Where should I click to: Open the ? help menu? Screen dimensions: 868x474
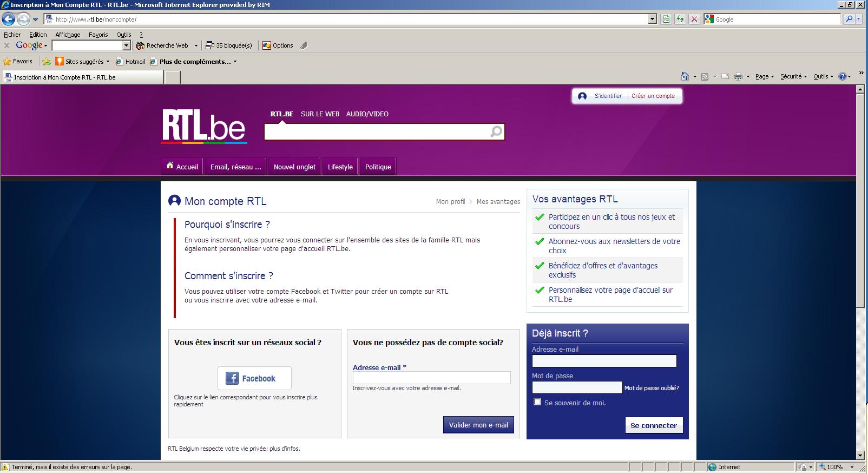click(x=141, y=35)
